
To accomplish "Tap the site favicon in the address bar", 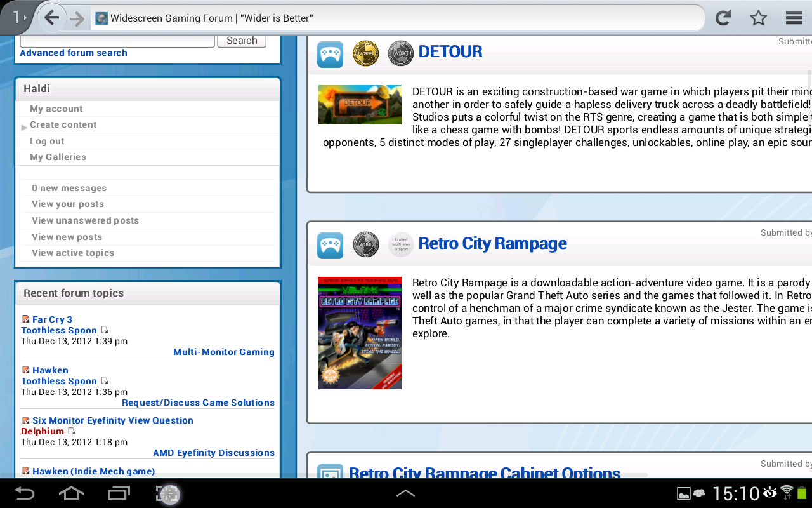I will tap(101, 18).
